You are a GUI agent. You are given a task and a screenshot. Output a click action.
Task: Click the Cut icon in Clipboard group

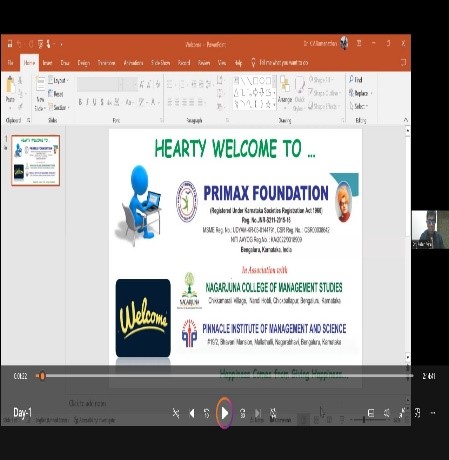[x=20, y=80]
